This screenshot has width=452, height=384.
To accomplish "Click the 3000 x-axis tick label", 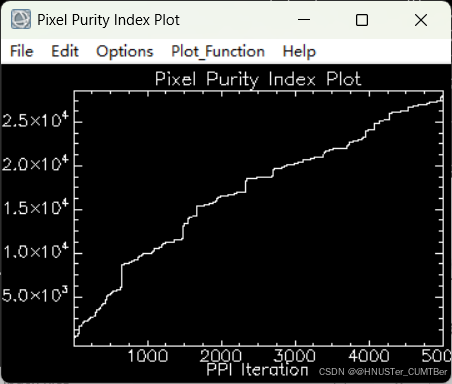I will click(x=295, y=356).
